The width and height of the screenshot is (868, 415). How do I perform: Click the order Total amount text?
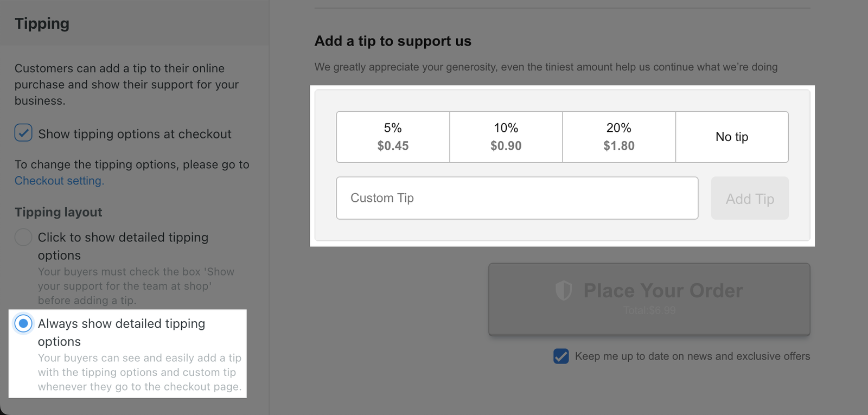coord(649,311)
